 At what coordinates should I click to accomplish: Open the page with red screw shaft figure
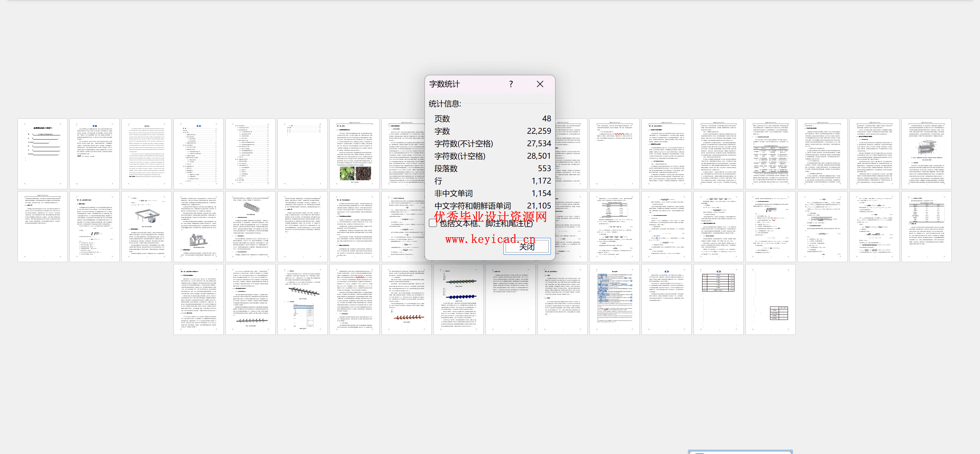pos(406,299)
